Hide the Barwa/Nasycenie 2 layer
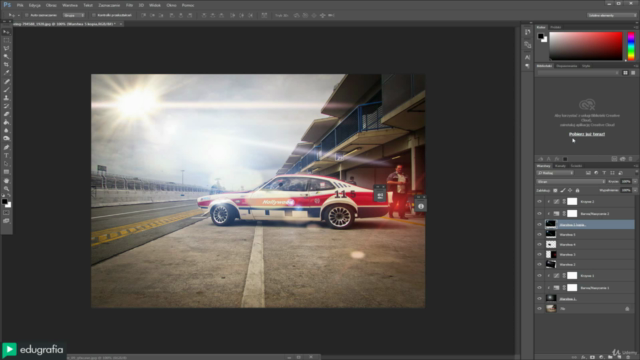 pyautogui.click(x=540, y=213)
